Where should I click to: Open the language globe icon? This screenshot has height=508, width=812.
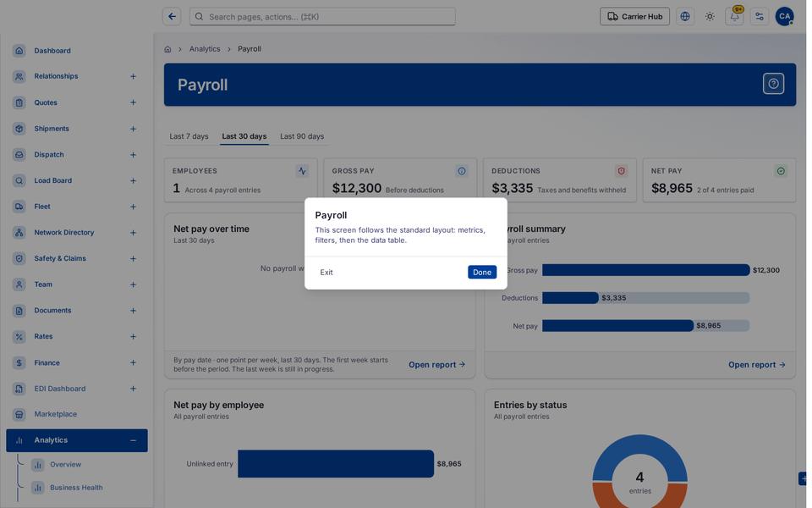click(x=685, y=17)
